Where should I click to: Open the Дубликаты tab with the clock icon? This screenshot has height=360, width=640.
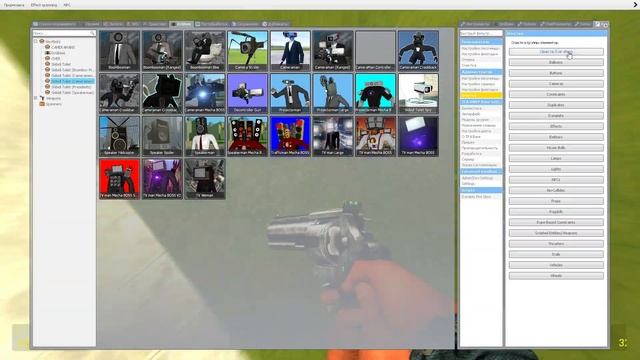tap(276, 24)
